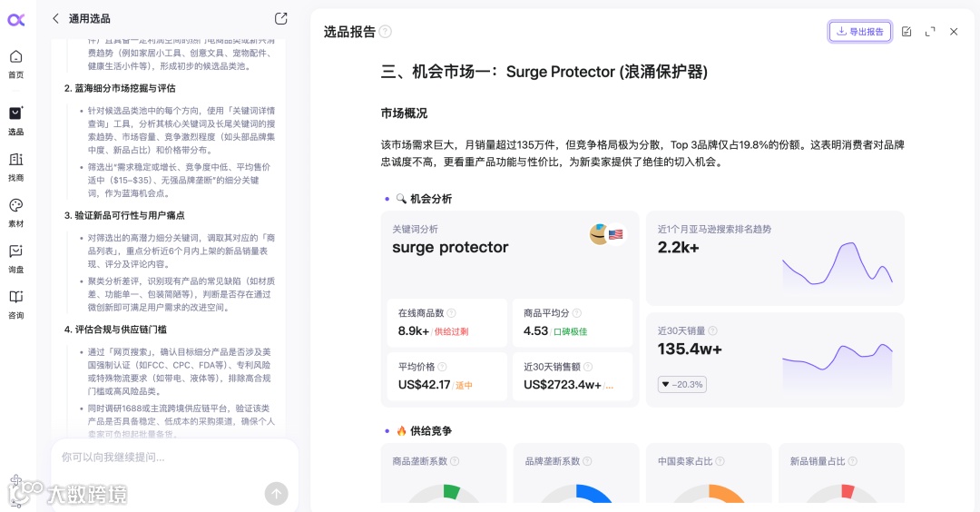
Task: Click help icon next to 近30天销量
Action: (712, 330)
